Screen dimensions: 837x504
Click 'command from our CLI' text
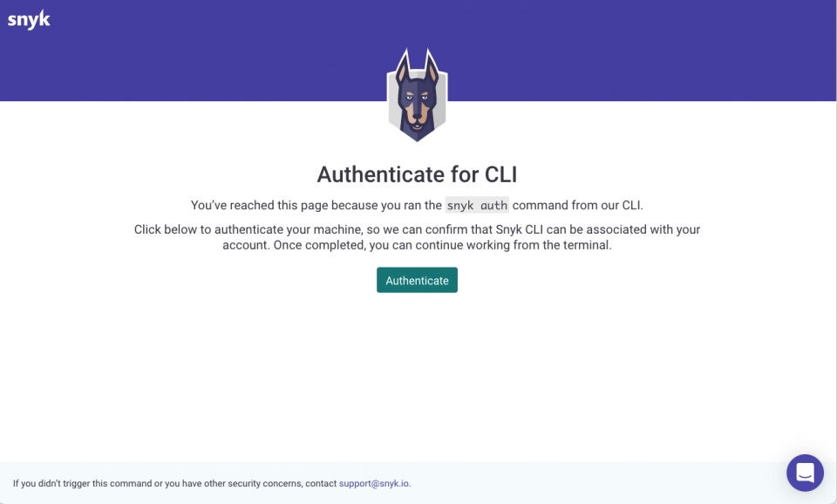577,205
